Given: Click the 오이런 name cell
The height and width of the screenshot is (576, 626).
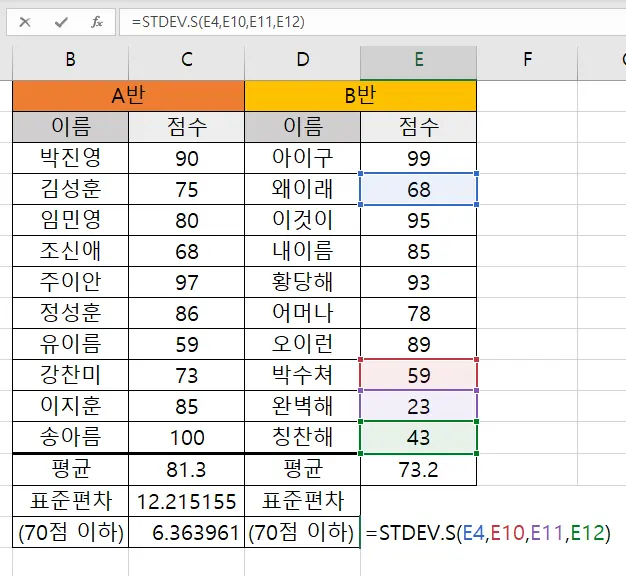Looking at the screenshot, I should (x=303, y=344).
